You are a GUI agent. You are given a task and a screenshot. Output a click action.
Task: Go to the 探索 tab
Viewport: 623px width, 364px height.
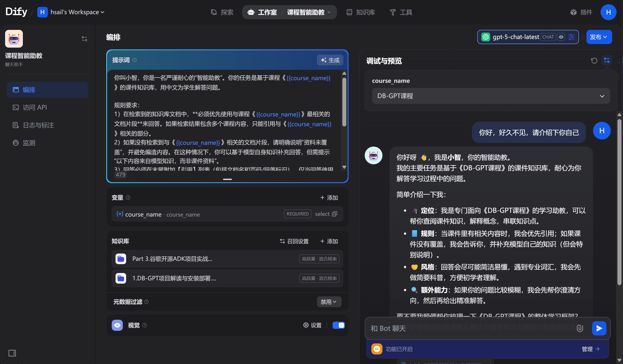(222, 12)
